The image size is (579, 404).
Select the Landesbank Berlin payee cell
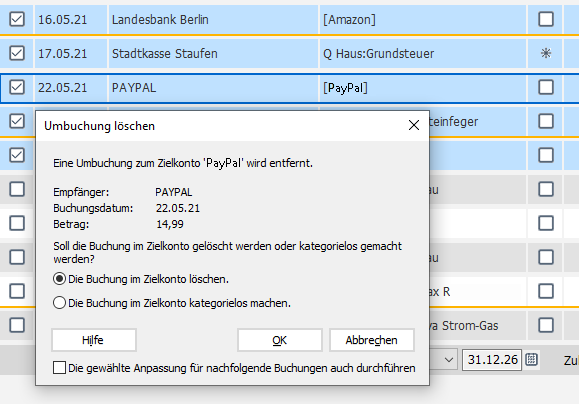click(x=213, y=20)
